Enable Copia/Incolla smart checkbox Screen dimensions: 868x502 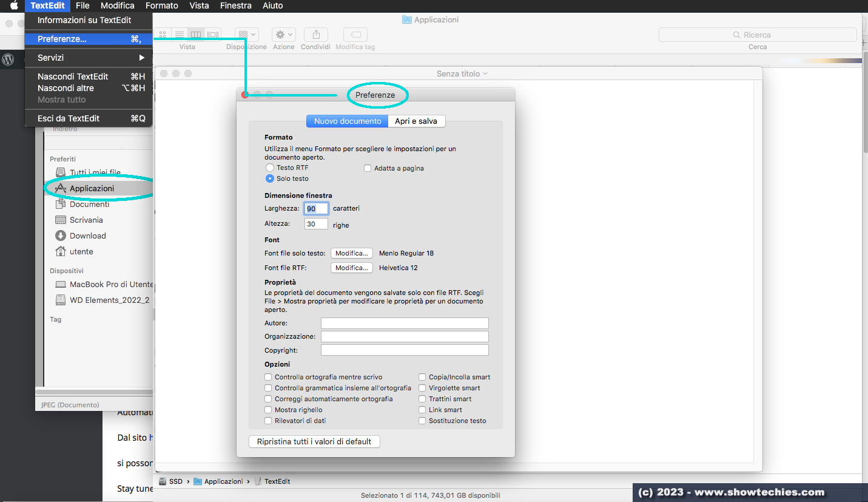point(422,377)
